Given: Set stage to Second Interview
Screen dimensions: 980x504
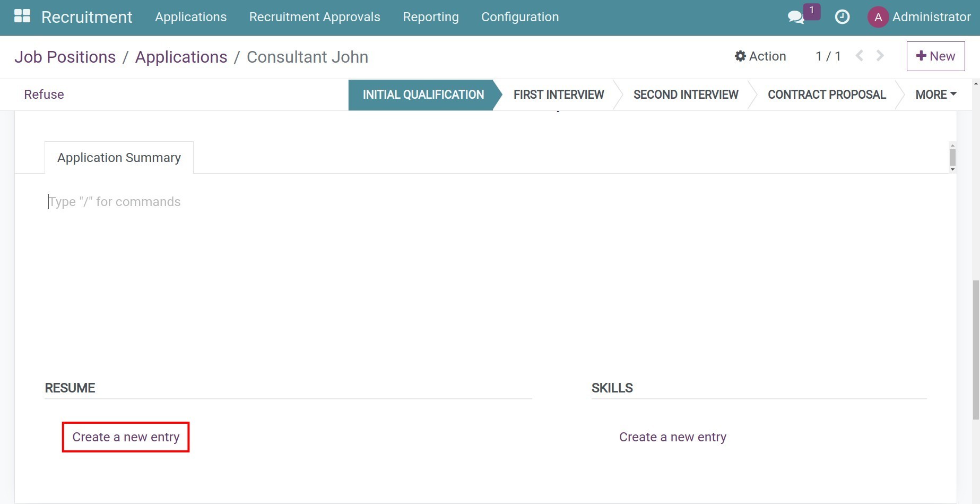Looking at the screenshot, I should coord(686,95).
